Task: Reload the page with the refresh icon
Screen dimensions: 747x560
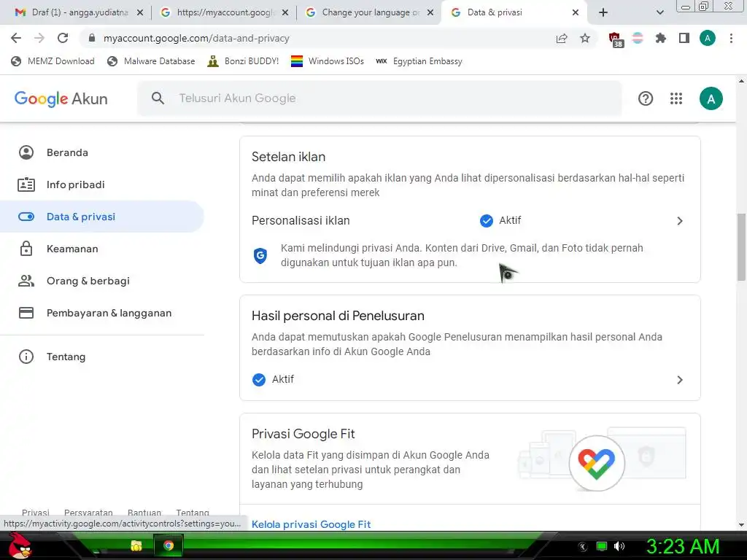Action: [x=63, y=38]
